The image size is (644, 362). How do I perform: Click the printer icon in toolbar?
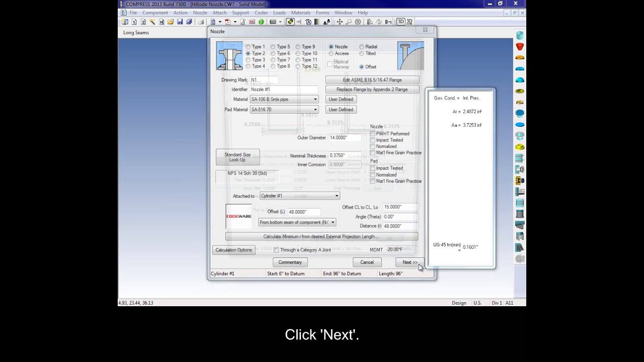[201, 22]
